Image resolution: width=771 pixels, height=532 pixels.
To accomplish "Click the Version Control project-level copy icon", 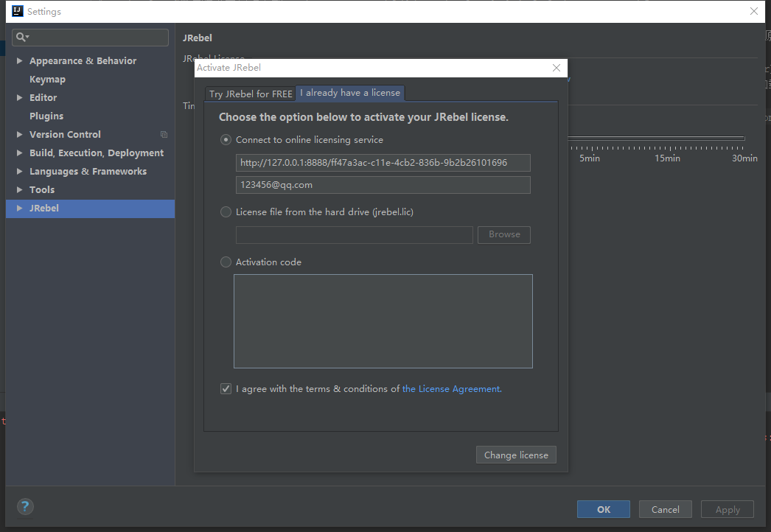I will click(x=164, y=134).
